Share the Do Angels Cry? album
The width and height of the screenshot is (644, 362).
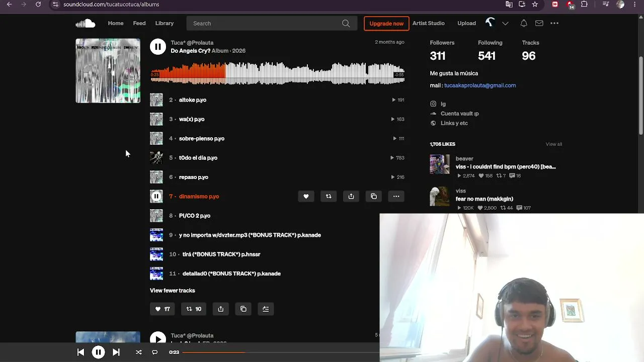221,309
